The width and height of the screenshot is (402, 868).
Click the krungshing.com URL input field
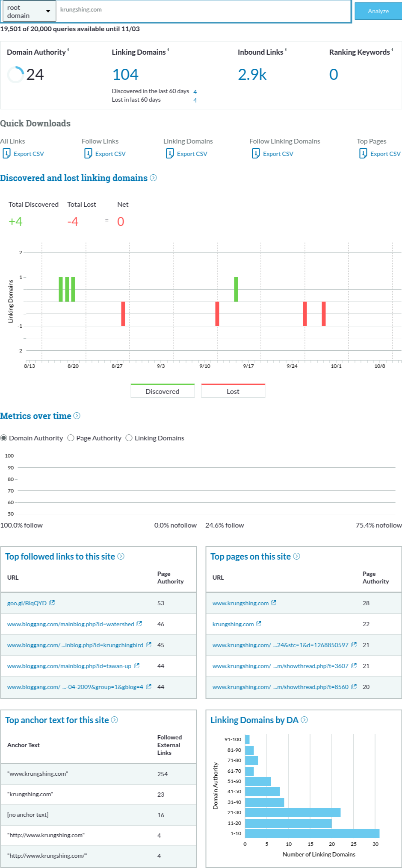[203, 10]
